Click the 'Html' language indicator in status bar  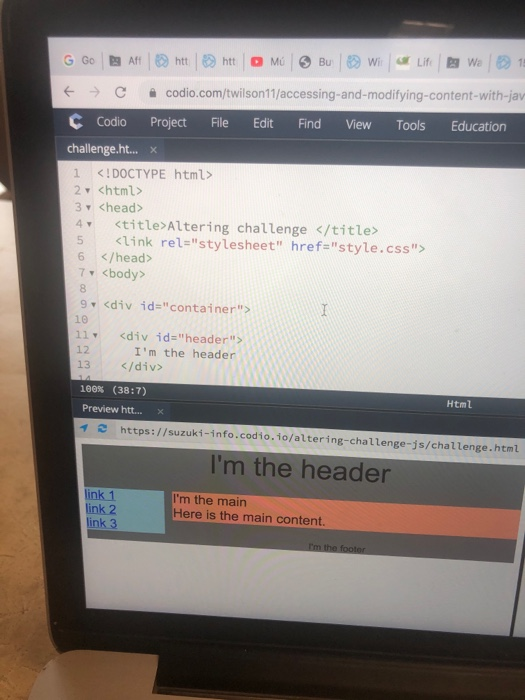(459, 404)
